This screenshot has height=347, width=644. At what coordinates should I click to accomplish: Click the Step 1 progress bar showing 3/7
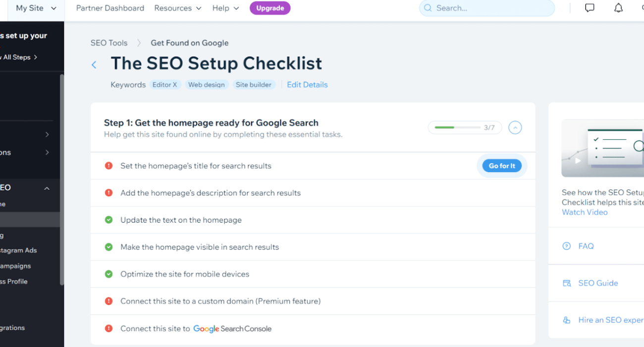tap(465, 128)
